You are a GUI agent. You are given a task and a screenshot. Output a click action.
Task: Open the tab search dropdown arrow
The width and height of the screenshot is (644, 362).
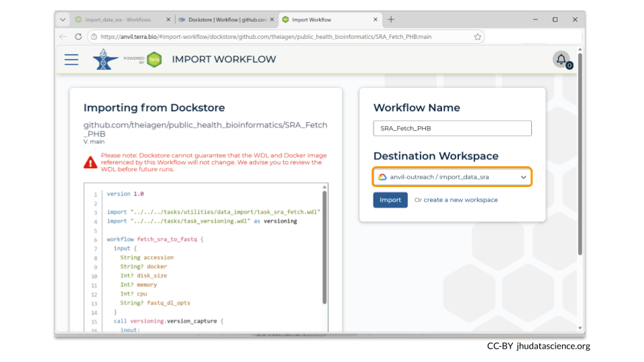[x=62, y=19]
